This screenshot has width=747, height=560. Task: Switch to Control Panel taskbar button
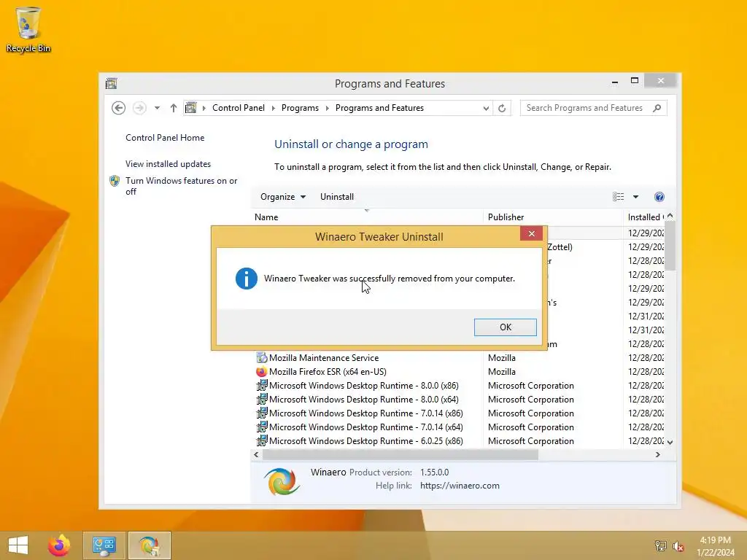(x=104, y=545)
